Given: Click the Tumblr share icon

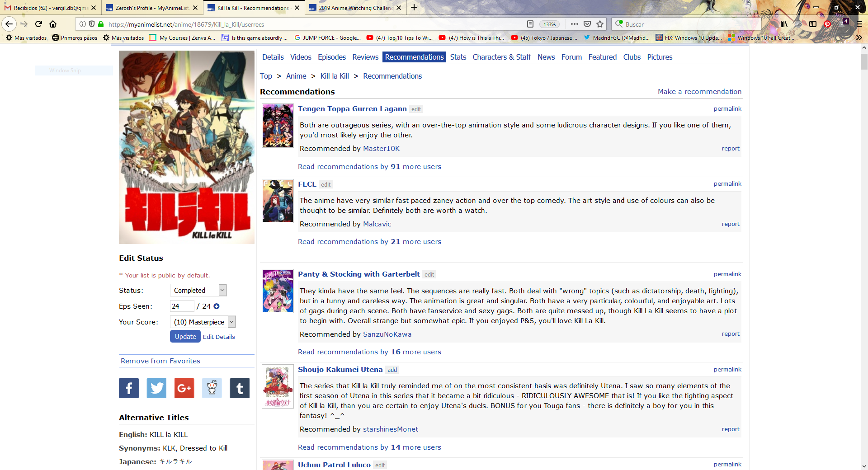Looking at the screenshot, I should pyautogui.click(x=240, y=388).
